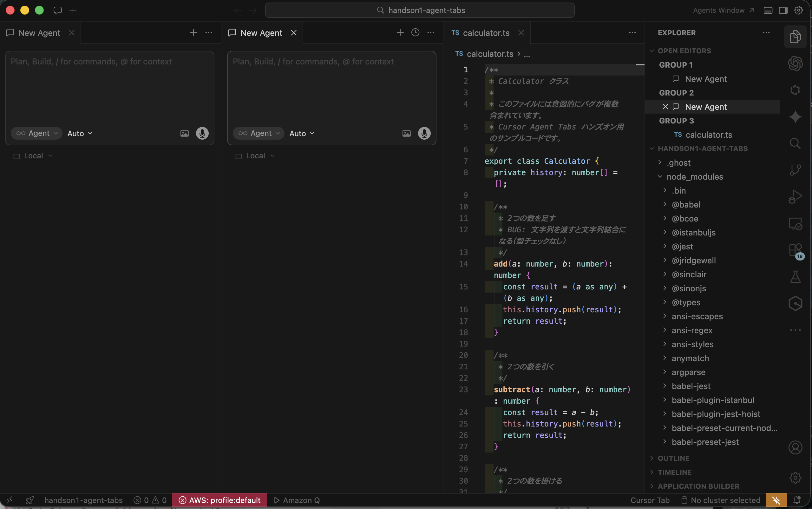Select New Agent under Group 1 in Open Editors
Image resolution: width=812 pixels, height=509 pixels.
[705, 79]
